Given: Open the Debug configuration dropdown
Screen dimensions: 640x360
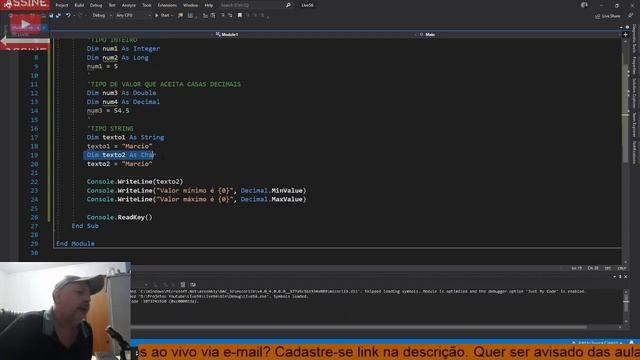Looking at the screenshot, I should (x=102, y=16).
